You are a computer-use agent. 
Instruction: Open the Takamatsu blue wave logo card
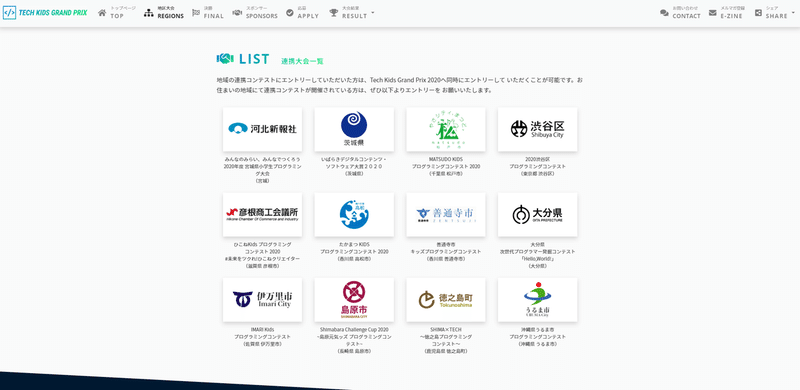click(x=354, y=214)
